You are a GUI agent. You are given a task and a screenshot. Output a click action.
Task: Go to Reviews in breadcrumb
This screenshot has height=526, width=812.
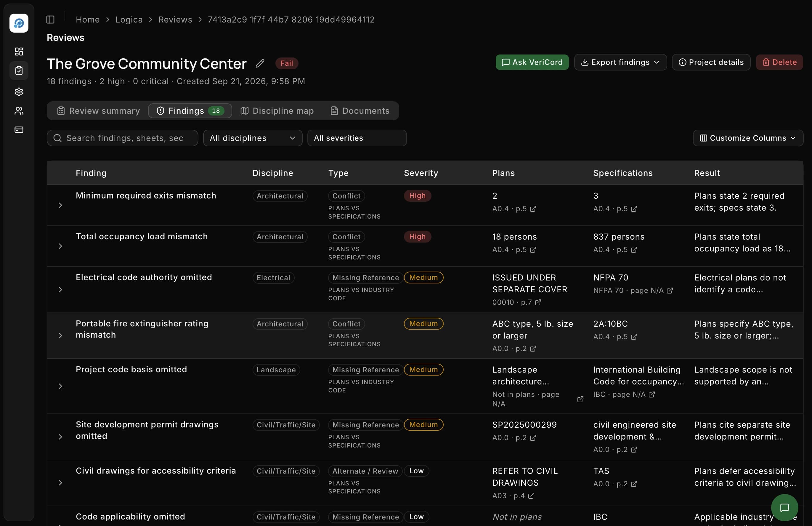(175, 20)
